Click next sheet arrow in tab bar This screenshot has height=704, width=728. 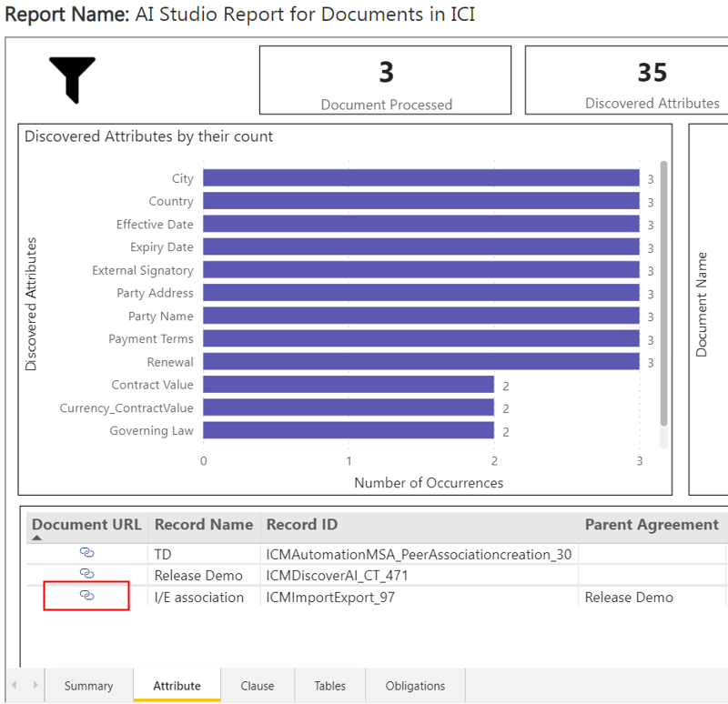(x=35, y=685)
